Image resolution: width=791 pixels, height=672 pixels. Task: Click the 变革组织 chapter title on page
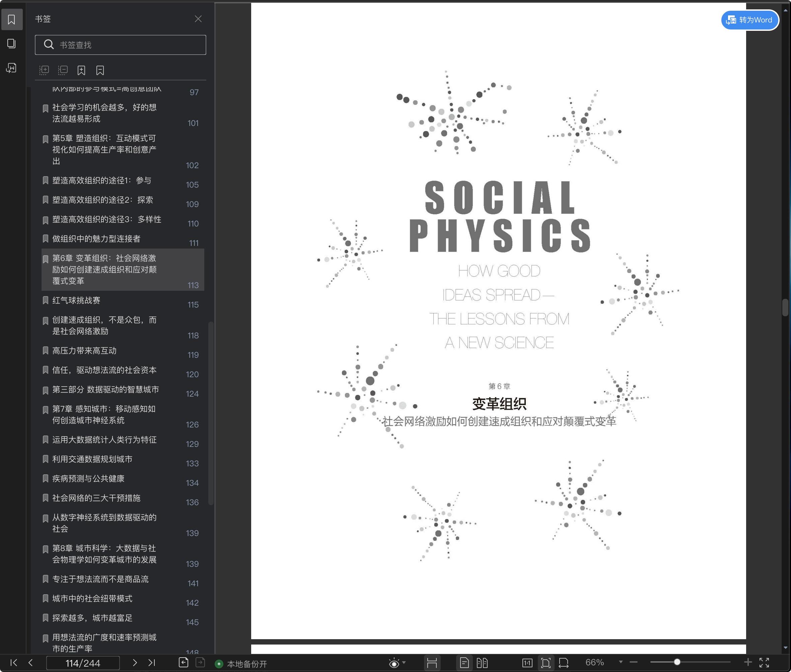click(499, 404)
